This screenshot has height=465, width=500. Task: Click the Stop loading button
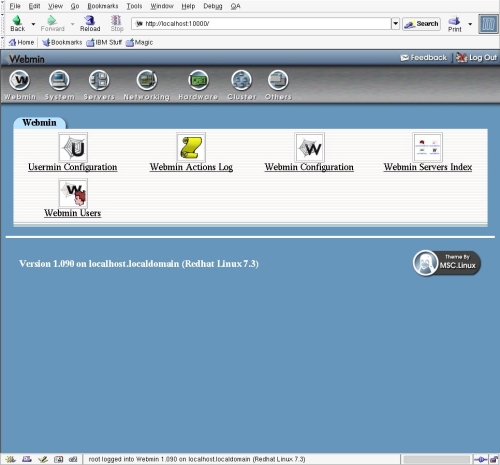click(117, 24)
